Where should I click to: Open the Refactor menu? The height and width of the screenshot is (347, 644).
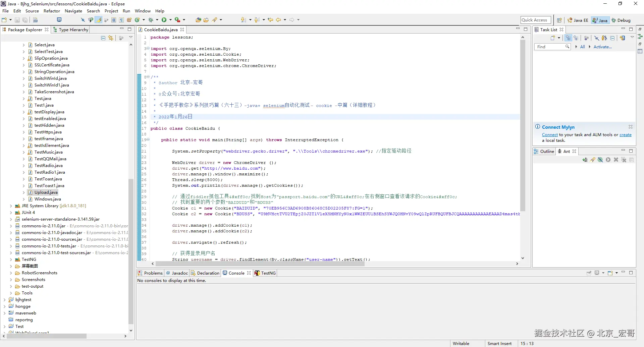coord(52,11)
